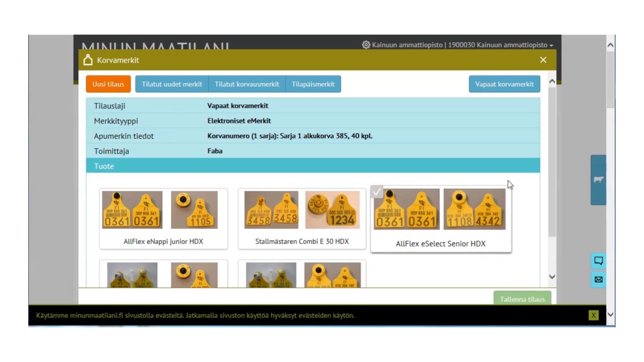This screenshot has height=362, width=644.
Task: Toggle the checkmark on AllFlex eSelect Senior HDX
Action: 377,192
